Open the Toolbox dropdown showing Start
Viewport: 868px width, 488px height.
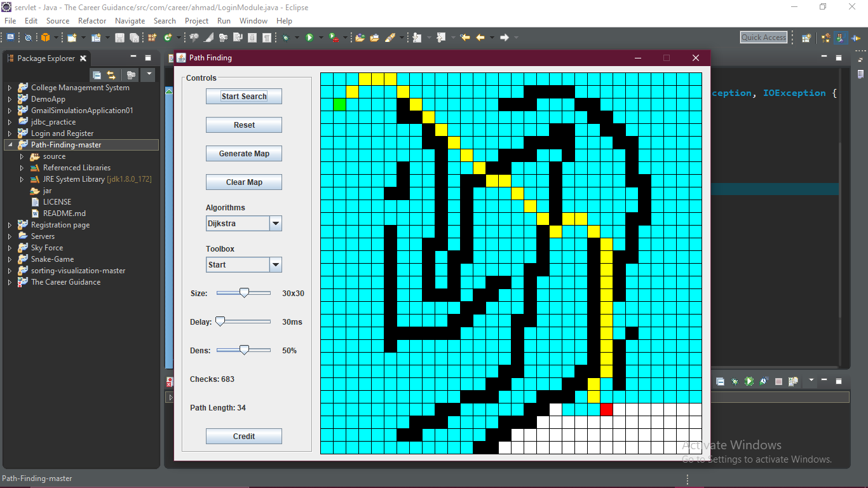tap(244, 264)
